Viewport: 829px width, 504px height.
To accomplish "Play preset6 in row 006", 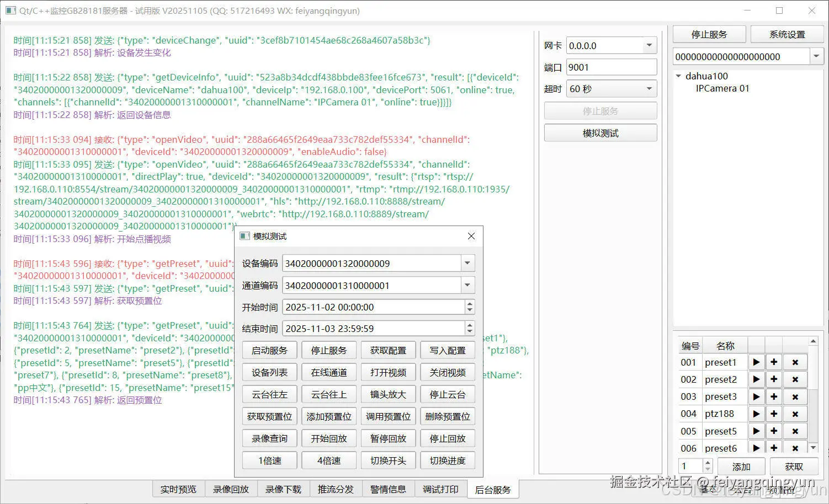I will pyautogui.click(x=756, y=447).
